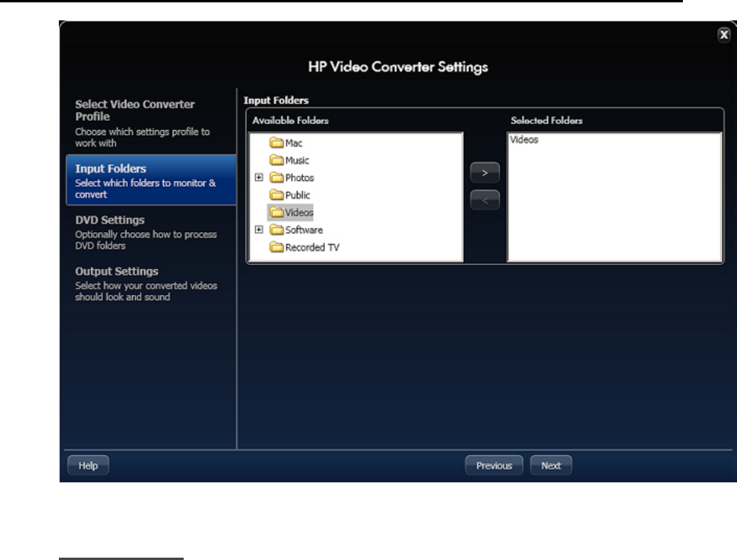Open the DVD Settings section
This screenshot has height=560, width=737.
click(146, 232)
